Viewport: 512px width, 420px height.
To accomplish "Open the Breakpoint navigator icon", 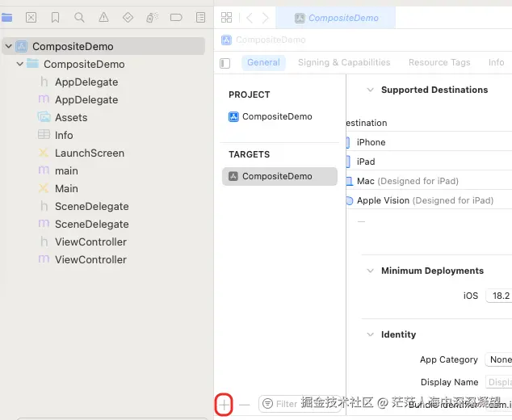I will 176,17.
